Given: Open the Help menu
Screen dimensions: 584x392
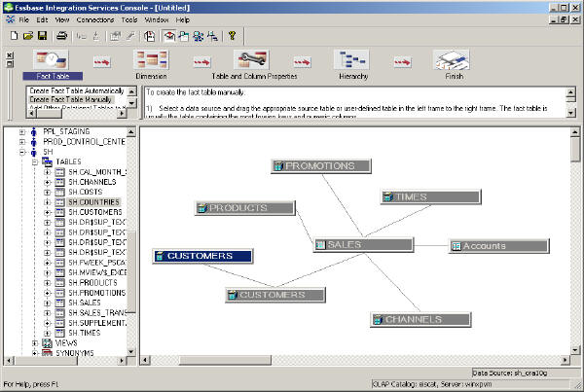Looking at the screenshot, I should pos(183,19).
